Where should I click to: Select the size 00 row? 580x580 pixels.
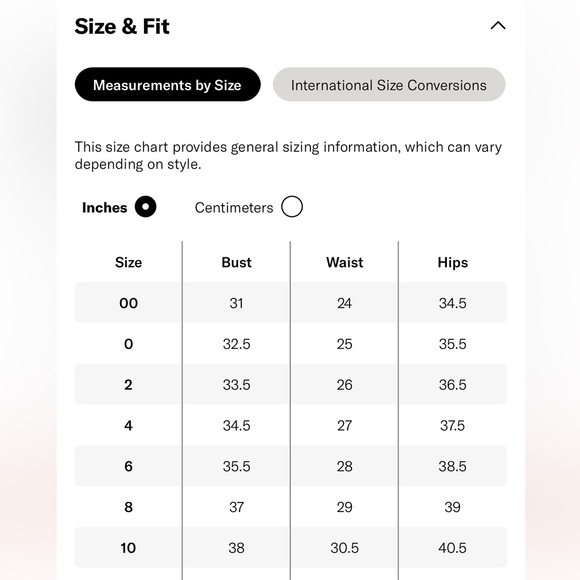(x=291, y=303)
